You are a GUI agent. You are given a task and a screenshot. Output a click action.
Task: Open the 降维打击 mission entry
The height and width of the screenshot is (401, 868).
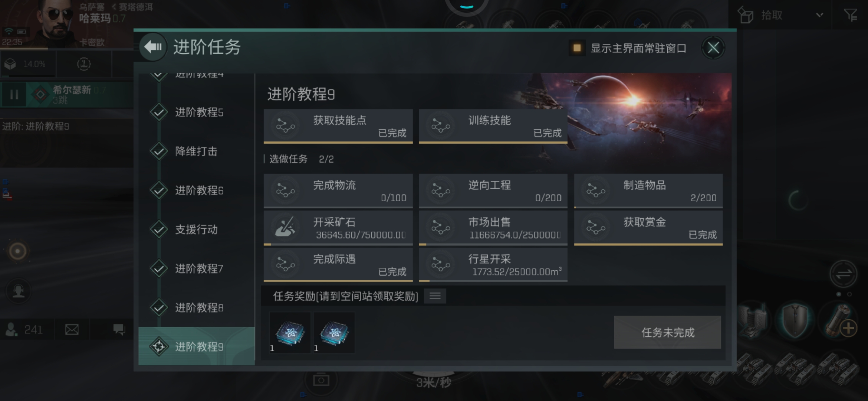click(x=197, y=151)
